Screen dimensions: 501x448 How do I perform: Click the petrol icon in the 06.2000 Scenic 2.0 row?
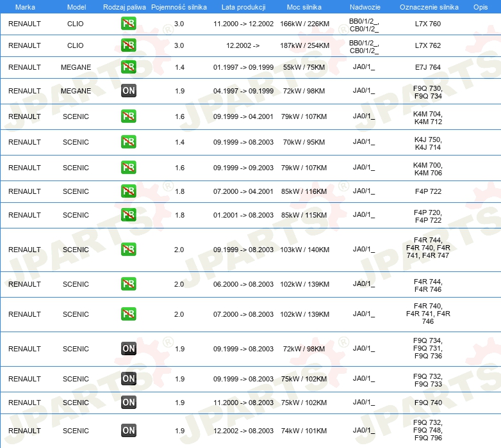(x=128, y=284)
